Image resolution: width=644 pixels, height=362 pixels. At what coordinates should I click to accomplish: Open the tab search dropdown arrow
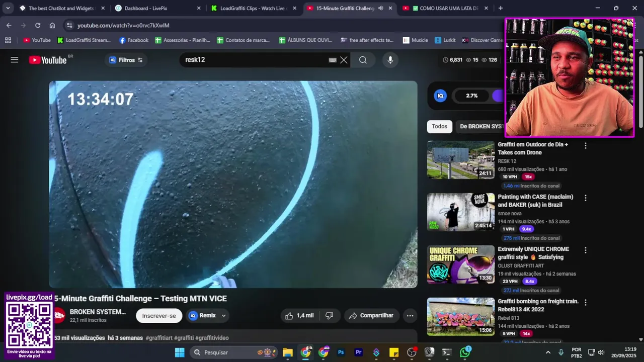click(8, 8)
